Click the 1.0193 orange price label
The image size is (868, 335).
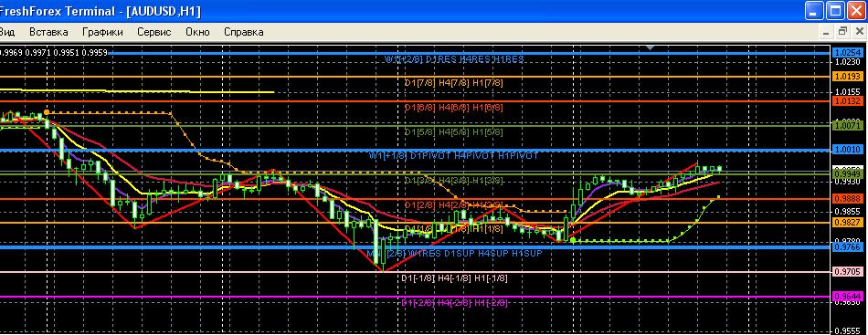tap(848, 77)
